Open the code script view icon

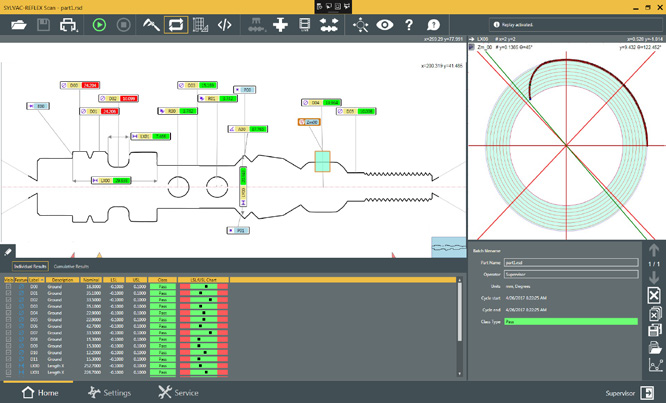[225, 24]
